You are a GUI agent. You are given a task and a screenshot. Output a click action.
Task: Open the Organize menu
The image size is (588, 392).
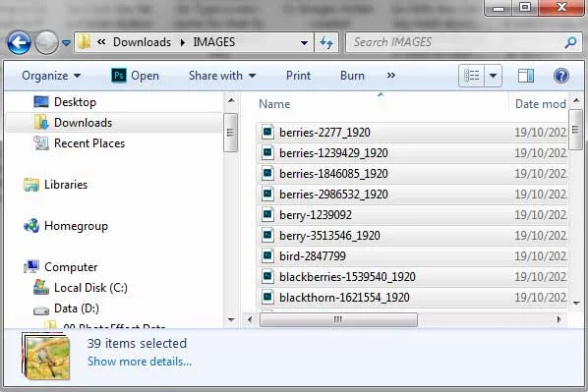pos(51,76)
